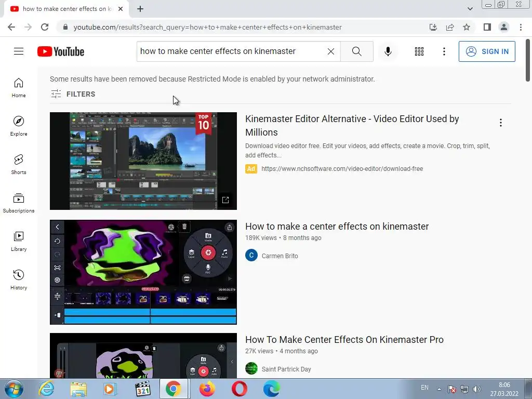View site info via padlock icon
The image size is (532, 399).
pyautogui.click(x=65, y=27)
